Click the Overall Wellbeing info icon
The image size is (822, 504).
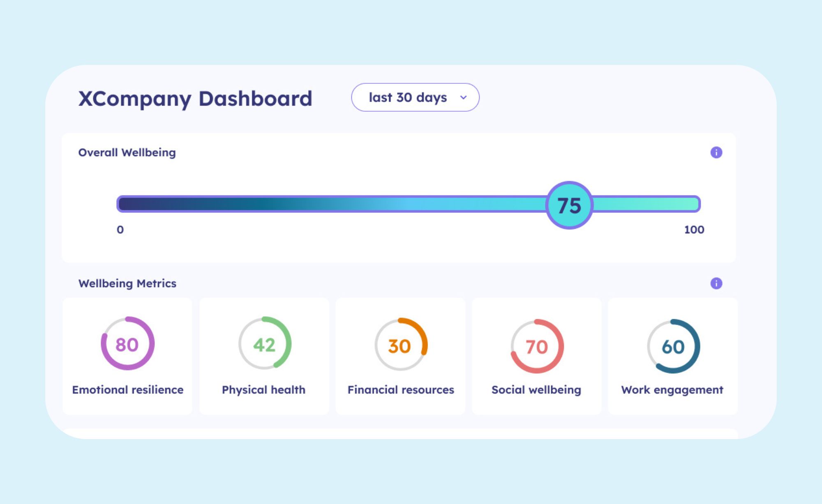point(716,152)
